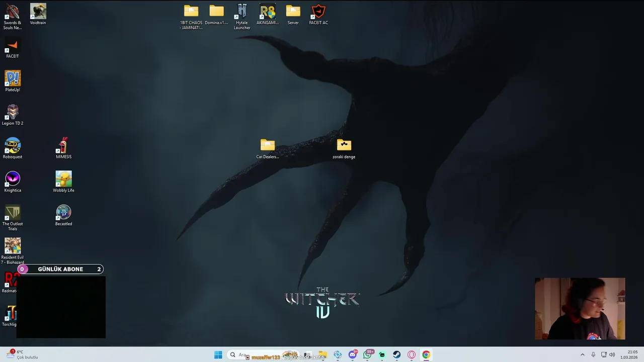Screen dimensions: 644x362
Task: Select the AKINGAMI shortcut icon
Action: pyautogui.click(x=268, y=15)
